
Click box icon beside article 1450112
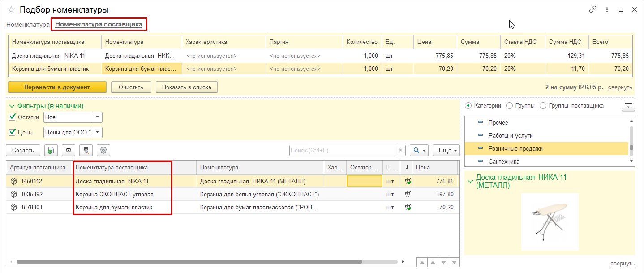14,182
